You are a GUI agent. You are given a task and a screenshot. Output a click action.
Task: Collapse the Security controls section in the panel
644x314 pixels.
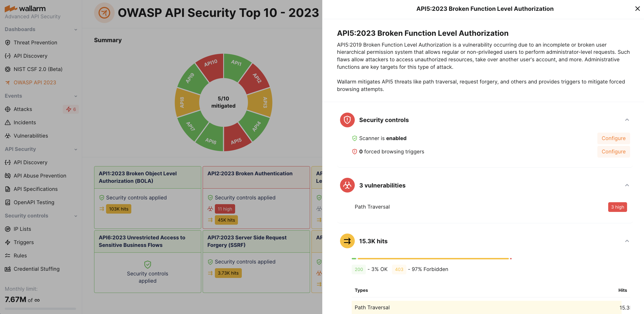[x=627, y=120]
